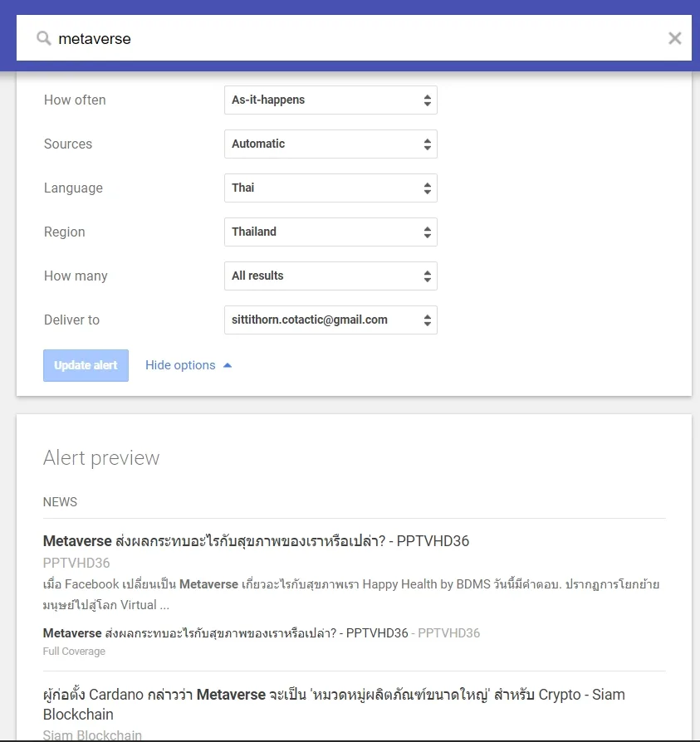Image resolution: width=700 pixels, height=742 pixels.
Task: Click the Full Coverage link
Action: pos(74,651)
